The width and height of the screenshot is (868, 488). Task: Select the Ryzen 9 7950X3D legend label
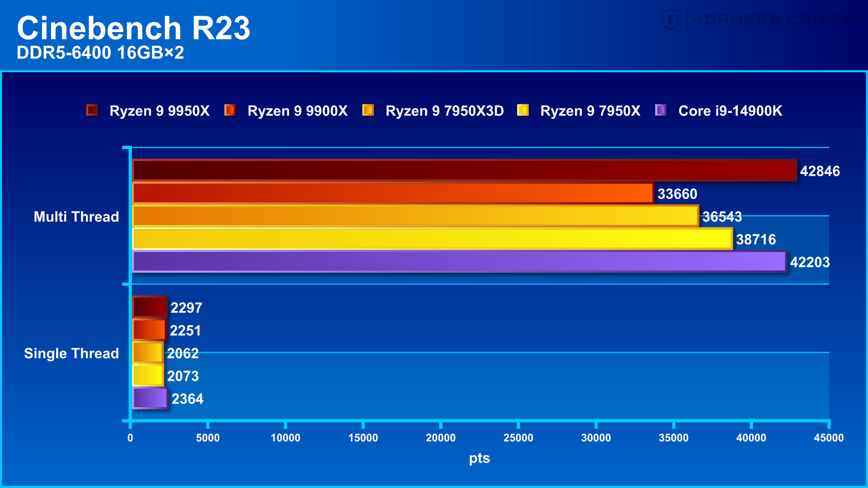(444, 111)
